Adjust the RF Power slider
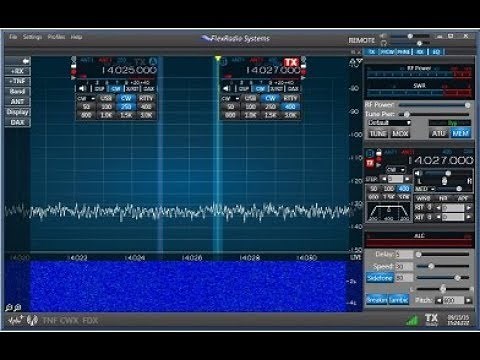Screen dimensions: 480x360 434,105
